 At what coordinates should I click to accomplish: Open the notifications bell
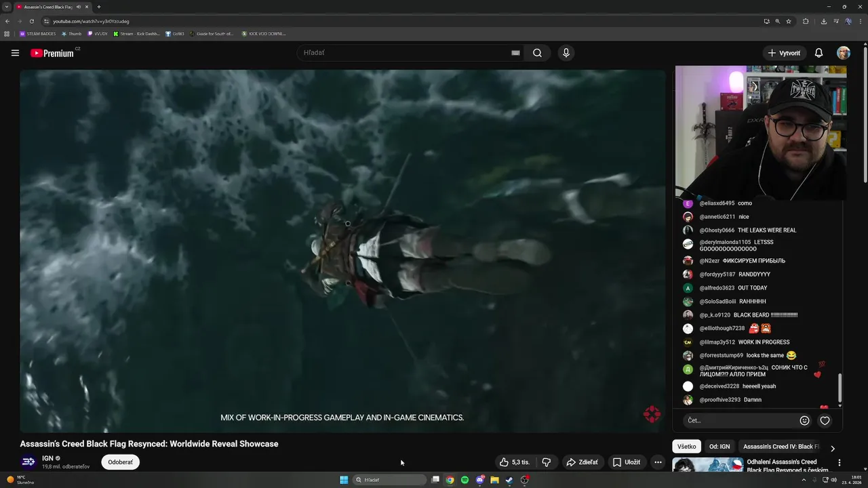[x=818, y=53]
